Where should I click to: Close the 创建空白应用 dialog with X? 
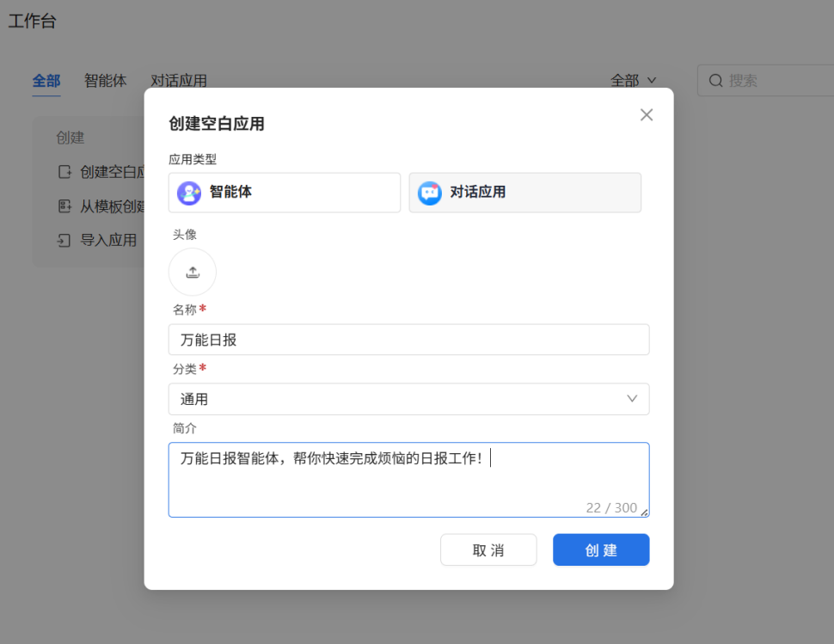647,115
